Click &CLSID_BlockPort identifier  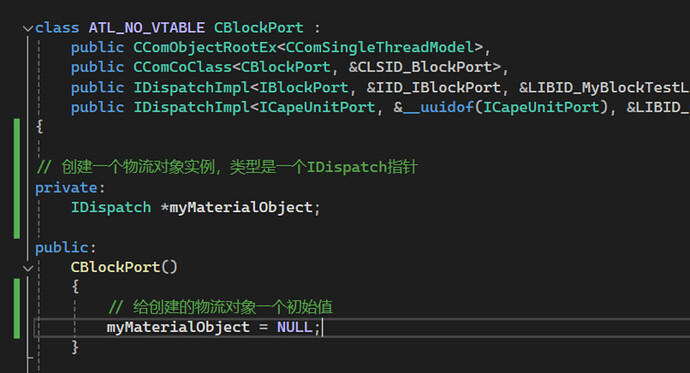(420, 67)
